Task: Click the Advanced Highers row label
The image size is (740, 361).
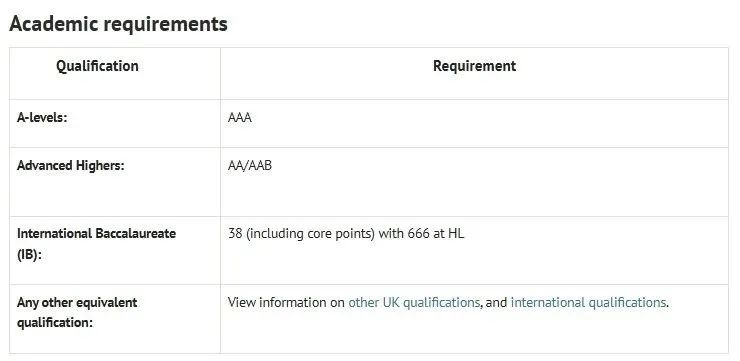Action: [71, 166]
